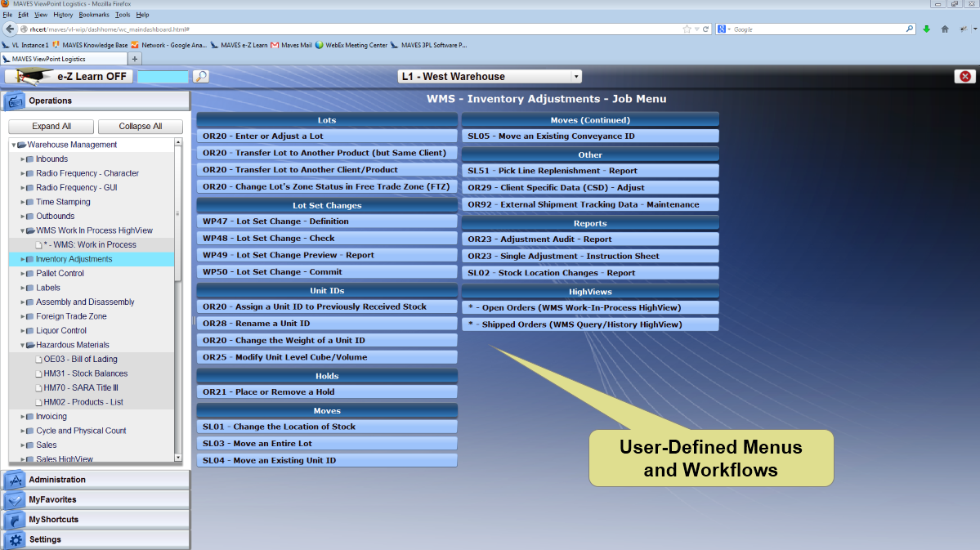Reload the page with refresh icon

click(x=705, y=29)
